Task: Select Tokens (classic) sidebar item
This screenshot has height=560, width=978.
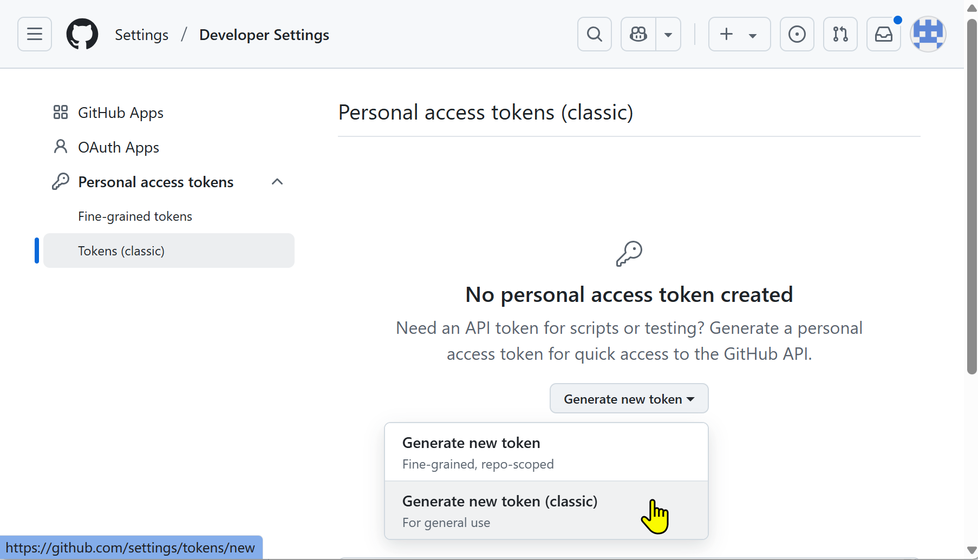Action: point(121,251)
